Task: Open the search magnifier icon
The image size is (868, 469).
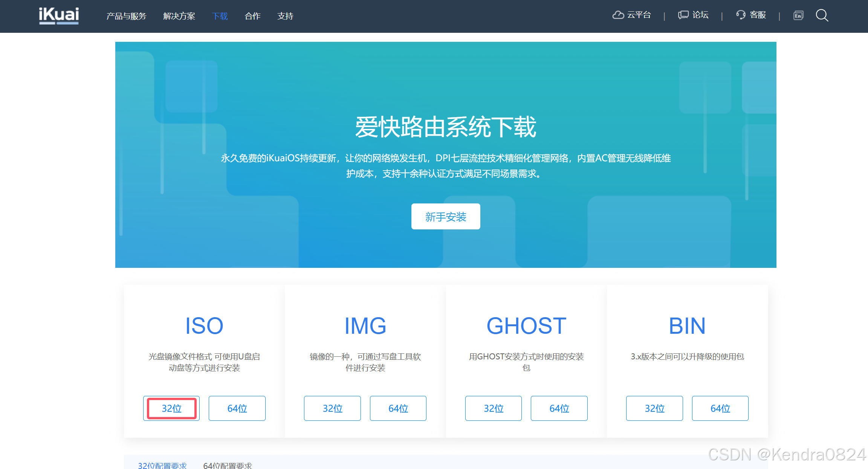Action: (822, 15)
